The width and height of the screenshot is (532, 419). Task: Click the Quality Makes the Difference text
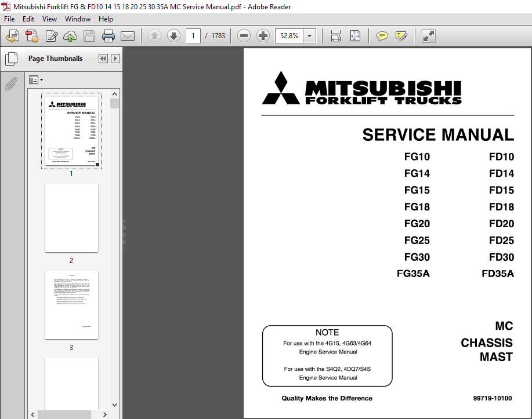pyautogui.click(x=327, y=398)
